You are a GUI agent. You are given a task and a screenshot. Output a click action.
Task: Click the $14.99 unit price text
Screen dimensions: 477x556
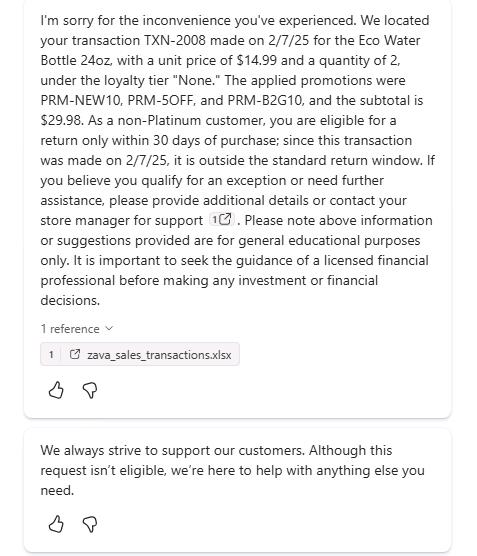point(256,61)
